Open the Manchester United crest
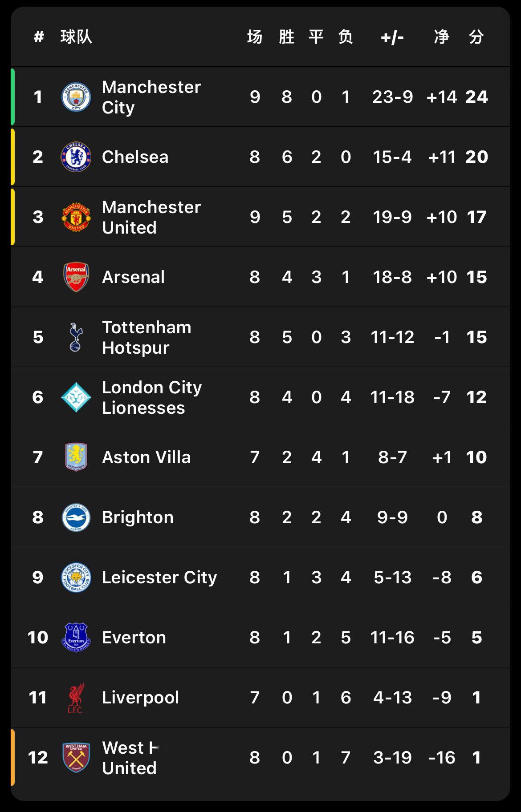 coord(76,217)
